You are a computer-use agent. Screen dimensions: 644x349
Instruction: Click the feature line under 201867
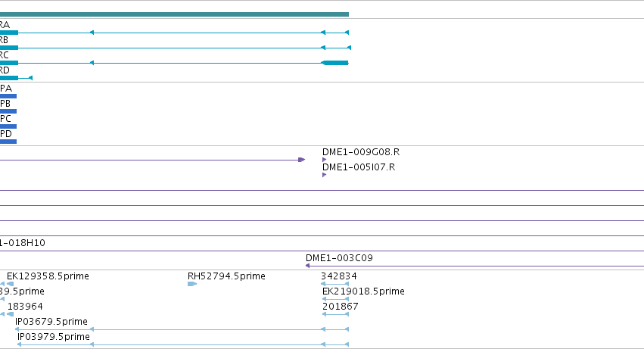point(335,314)
